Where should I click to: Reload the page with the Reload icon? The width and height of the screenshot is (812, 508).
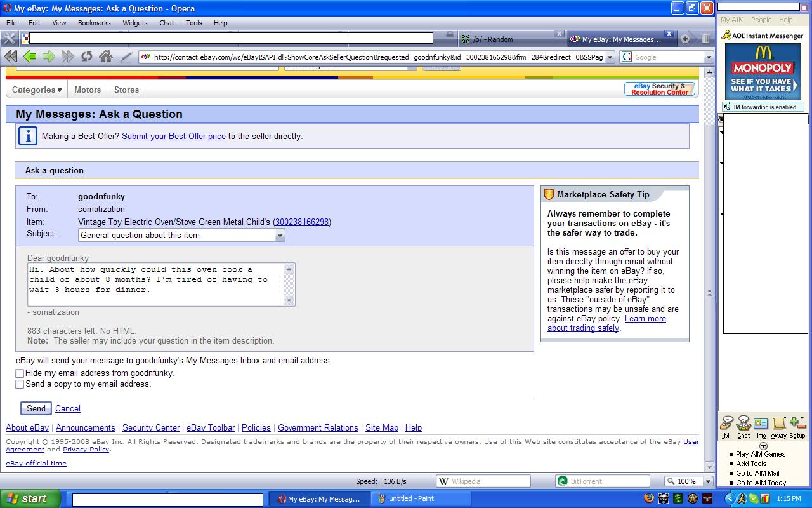(x=86, y=57)
